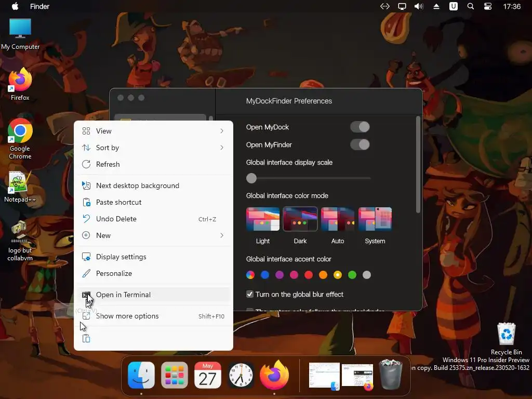The height and width of the screenshot is (399, 532).
Task: Toggle the Open MyDock switch
Action: (x=360, y=127)
